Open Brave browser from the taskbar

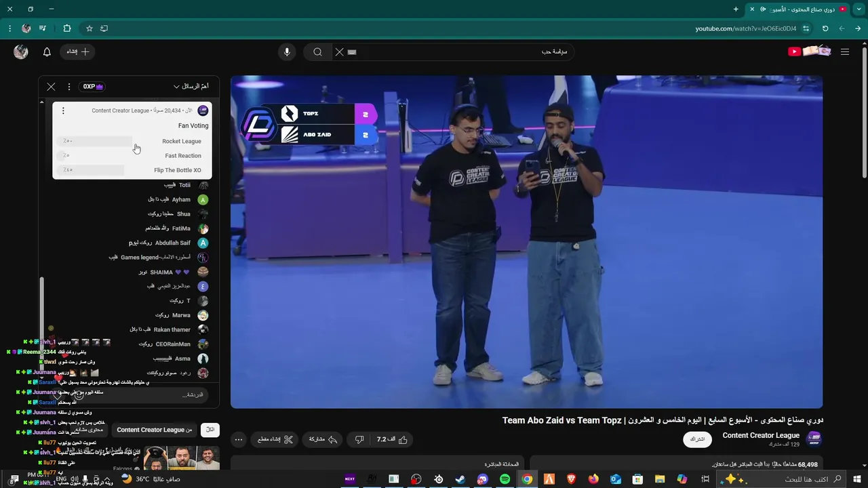point(571,479)
